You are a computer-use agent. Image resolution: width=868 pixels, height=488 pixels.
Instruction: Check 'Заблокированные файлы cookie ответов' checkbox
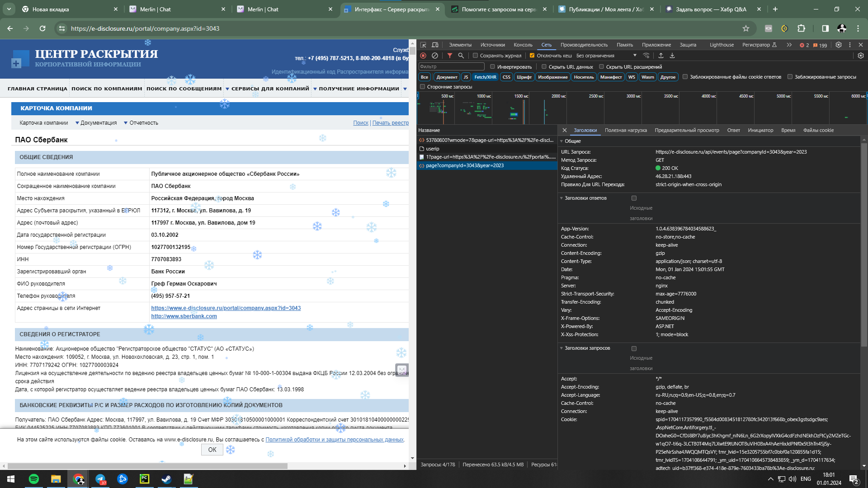[685, 77]
